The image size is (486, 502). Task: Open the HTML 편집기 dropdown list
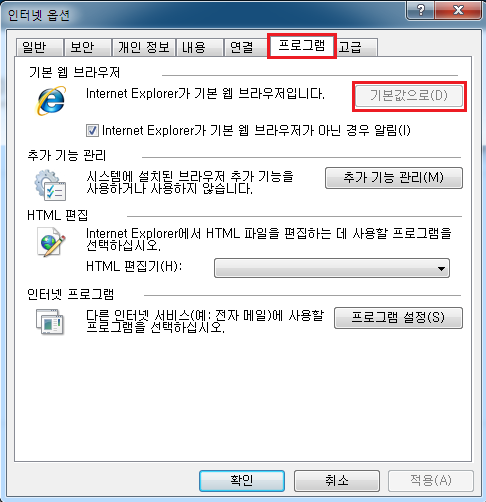point(332,268)
